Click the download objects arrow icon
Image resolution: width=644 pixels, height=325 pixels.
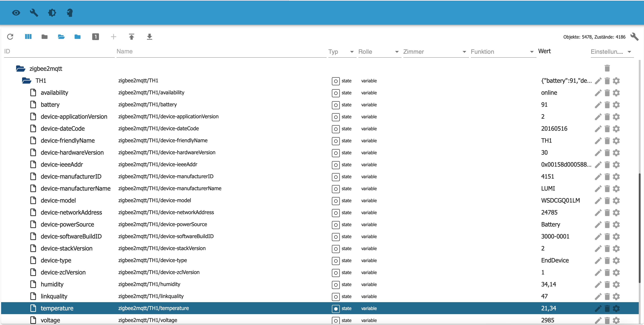[149, 37]
